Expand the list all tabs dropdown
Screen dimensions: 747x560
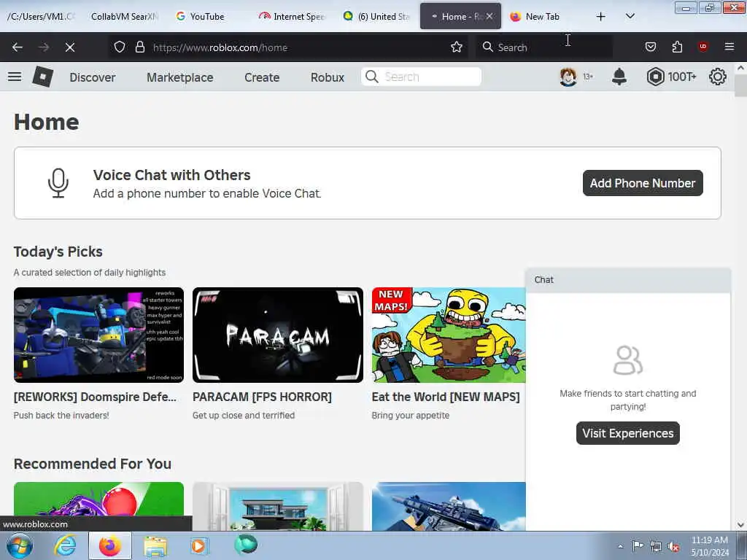click(x=630, y=16)
